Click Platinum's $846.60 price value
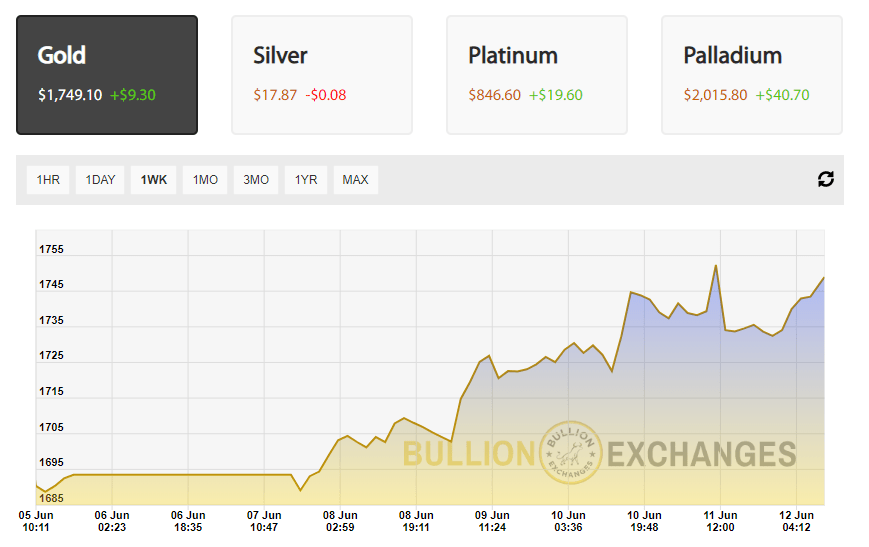The width and height of the screenshot is (869, 547). click(494, 95)
